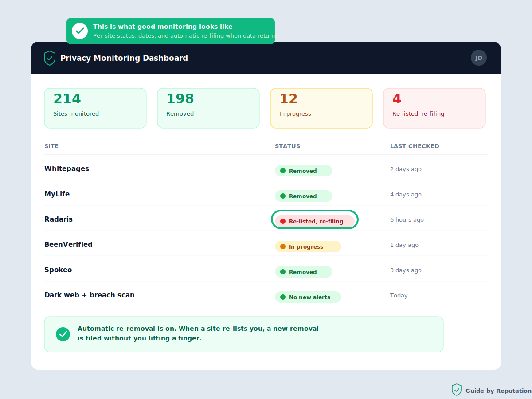The width and height of the screenshot is (532, 399).
Task: Open the JD user avatar
Action: (x=479, y=58)
